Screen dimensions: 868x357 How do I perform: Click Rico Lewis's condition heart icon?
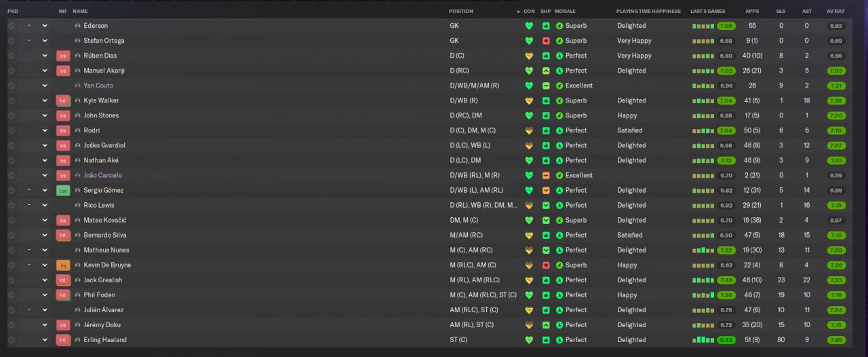529,205
